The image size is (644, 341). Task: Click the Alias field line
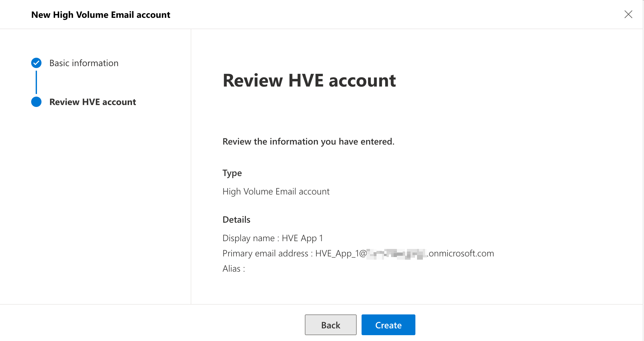(x=233, y=269)
